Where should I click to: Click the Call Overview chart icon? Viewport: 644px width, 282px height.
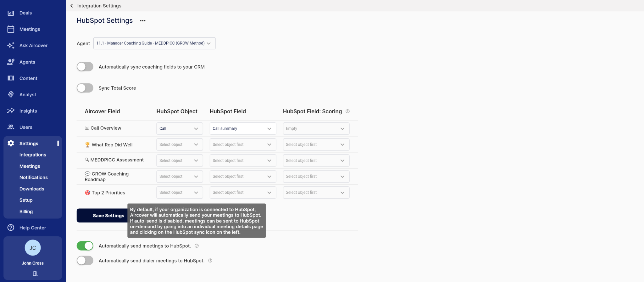(87, 128)
